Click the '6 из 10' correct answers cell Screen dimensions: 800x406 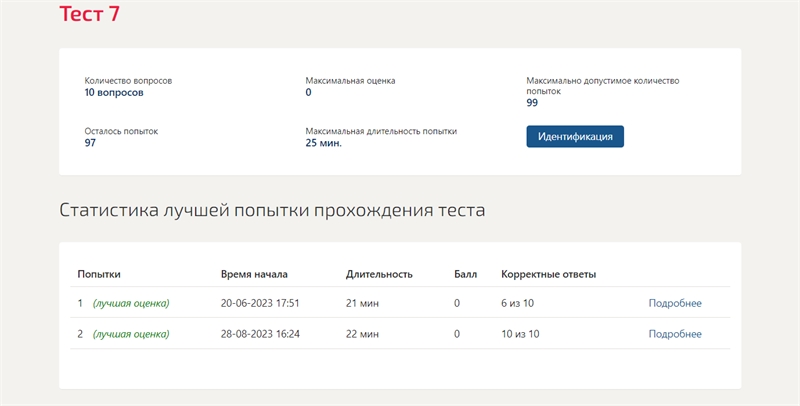[x=517, y=303]
